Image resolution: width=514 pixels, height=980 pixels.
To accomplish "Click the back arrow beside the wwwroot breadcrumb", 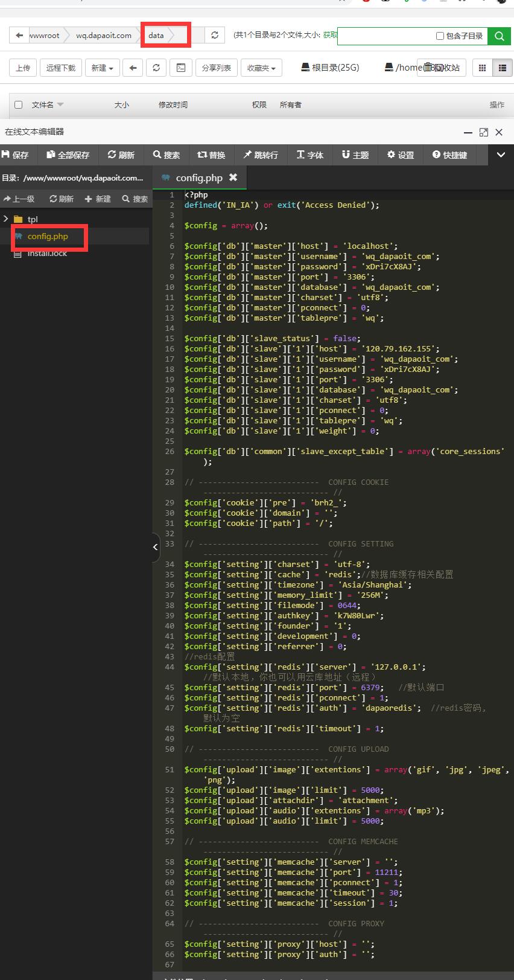I will pyautogui.click(x=19, y=36).
